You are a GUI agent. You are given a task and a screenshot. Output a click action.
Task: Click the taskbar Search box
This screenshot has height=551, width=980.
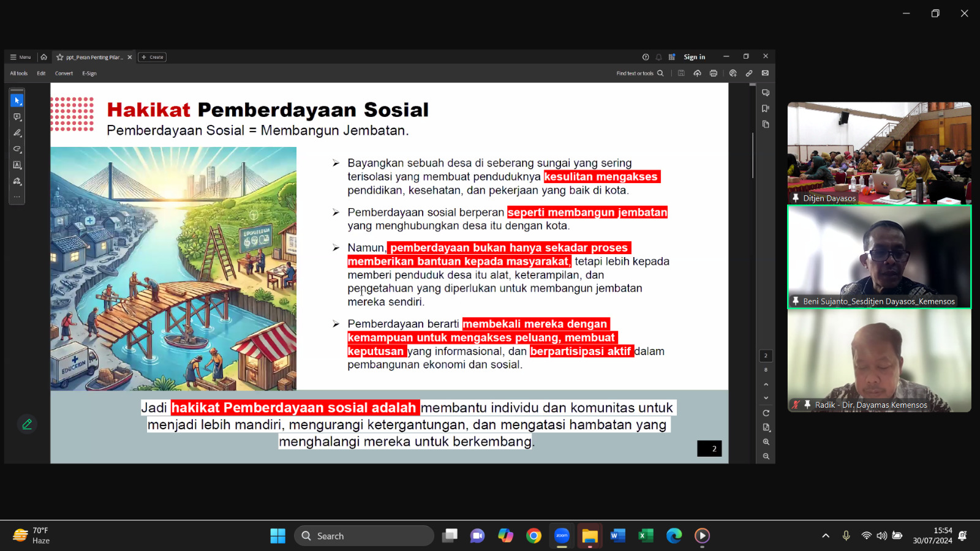point(364,536)
